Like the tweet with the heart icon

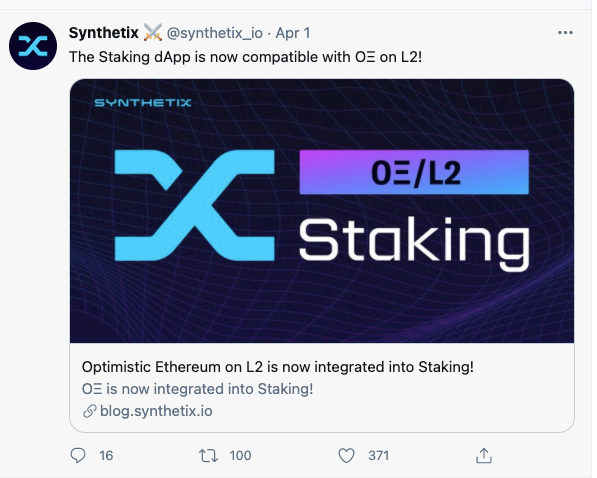346,456
